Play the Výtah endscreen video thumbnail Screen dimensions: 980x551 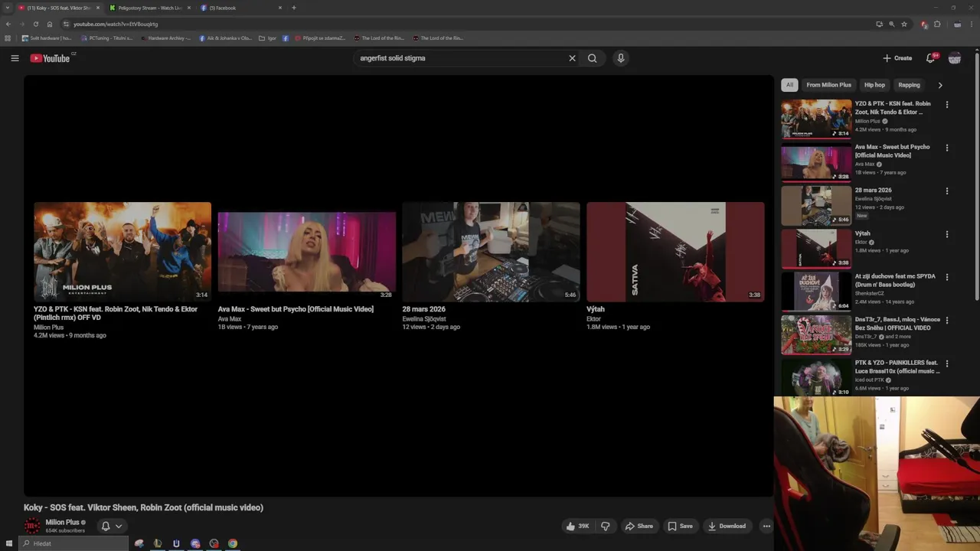click(x=675, y=252)
